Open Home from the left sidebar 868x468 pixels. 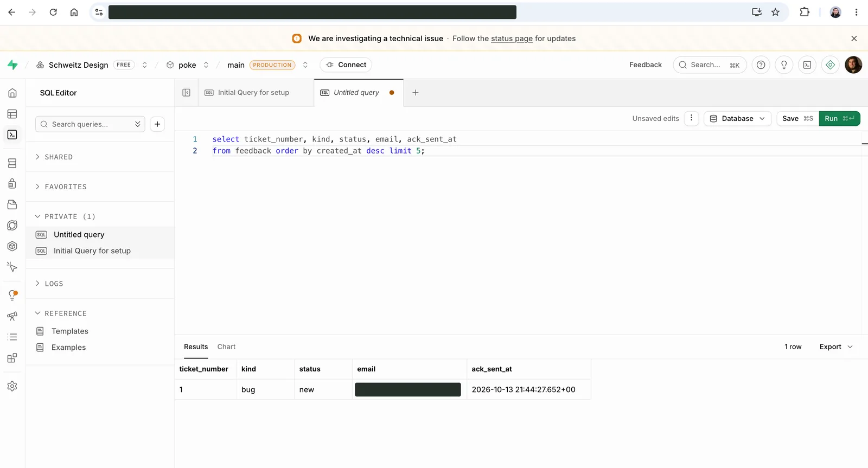(12, 93)
